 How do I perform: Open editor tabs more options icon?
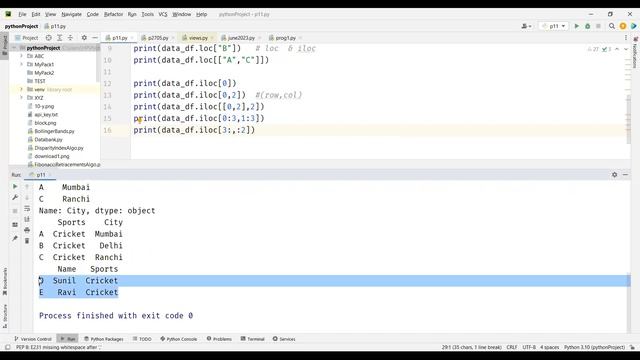pyautogui.click(x=626, y=38)
